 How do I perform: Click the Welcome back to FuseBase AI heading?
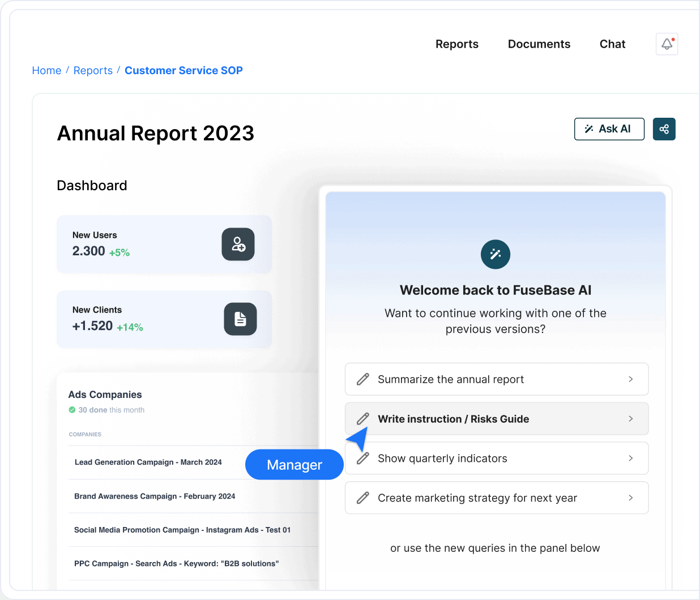pos(496,290)
